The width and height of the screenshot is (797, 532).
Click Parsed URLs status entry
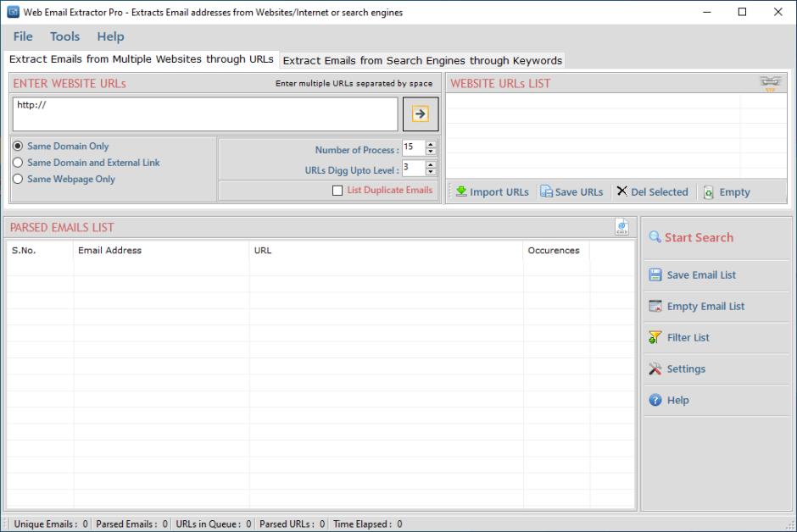pos(292,524)
